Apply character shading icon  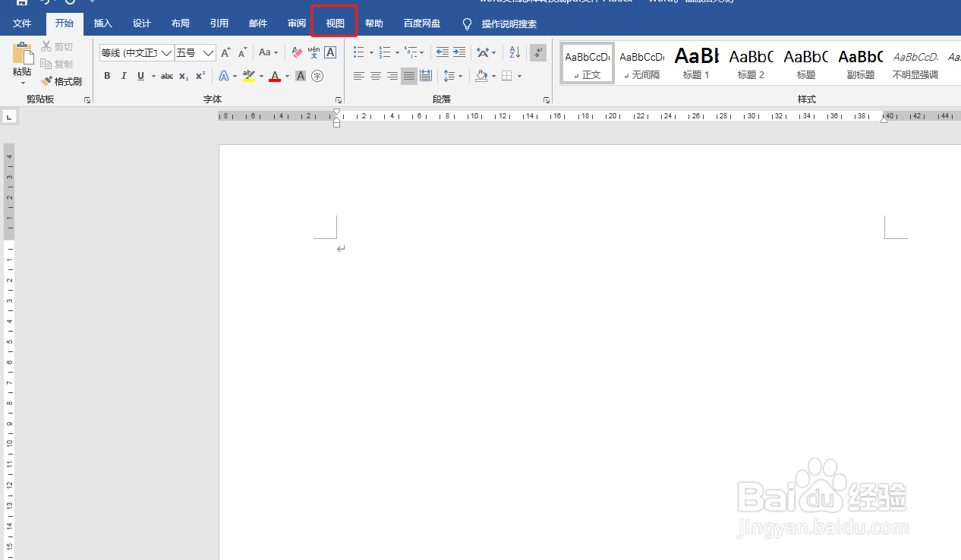tap(301, 76)
